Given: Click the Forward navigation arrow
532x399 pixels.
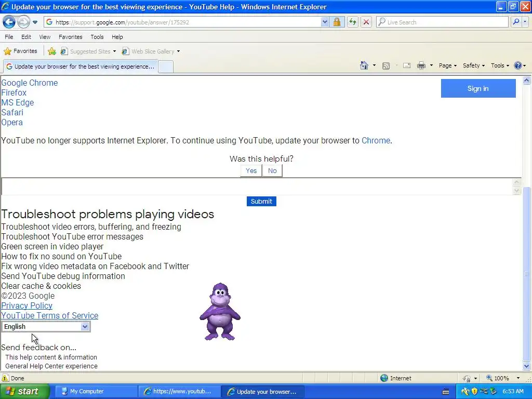Looking at the screenshot, I should [x=23, y=22].
